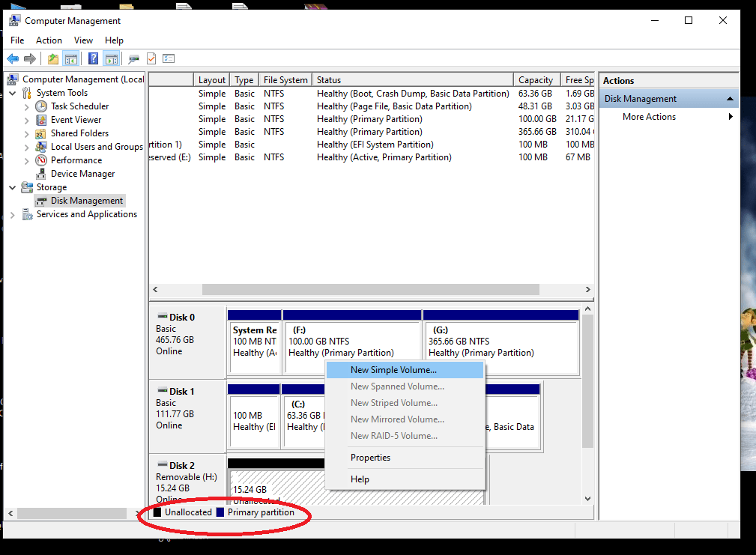756x555 pixels.
Task: Sort volumes by the Capacity column header
Action: tap(535, 80)
